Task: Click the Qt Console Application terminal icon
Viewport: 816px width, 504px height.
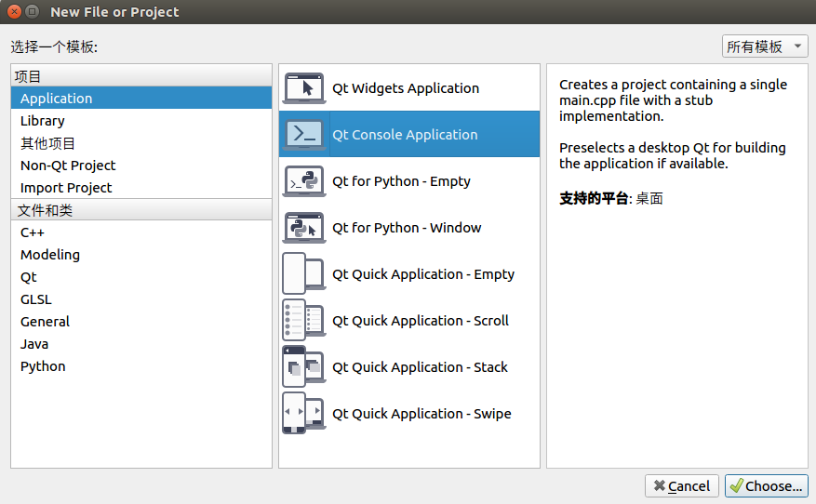Action: [x=304, y=134]
